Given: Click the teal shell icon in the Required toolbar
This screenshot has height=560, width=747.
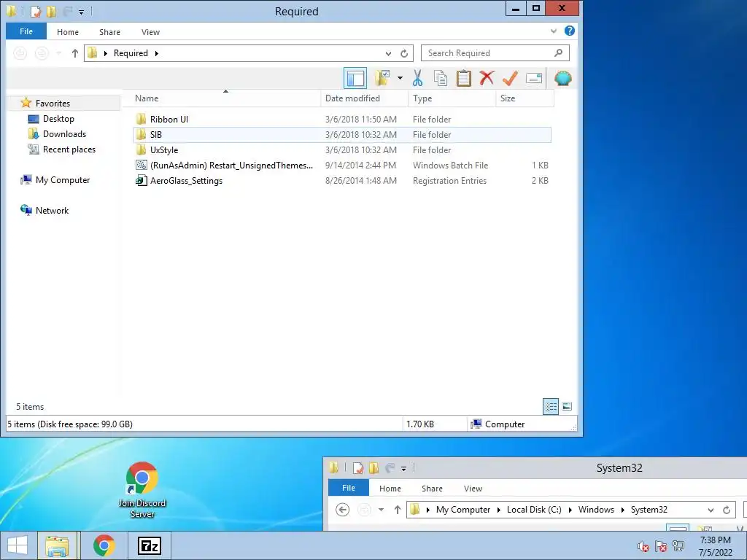Looking at the screenshot, I should point(562,78).
